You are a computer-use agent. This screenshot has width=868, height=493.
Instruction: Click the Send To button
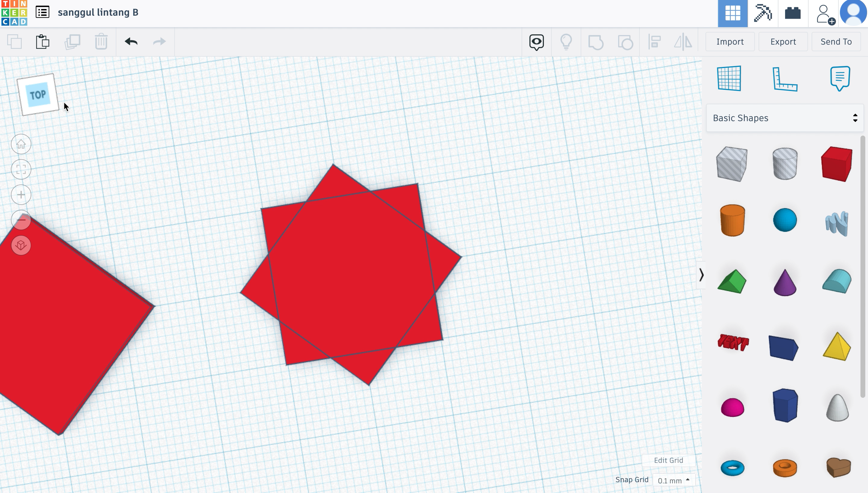point(836,42)
